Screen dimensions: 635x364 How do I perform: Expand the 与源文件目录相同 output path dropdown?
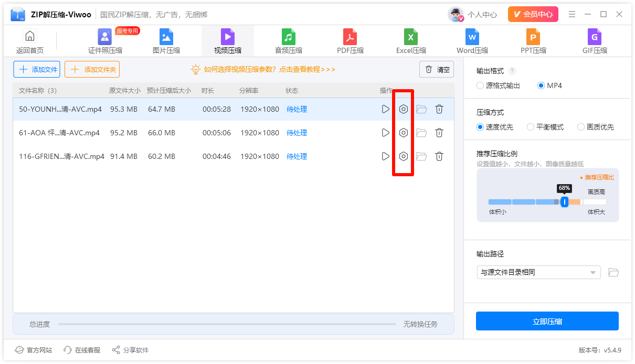tap(538, 272)
